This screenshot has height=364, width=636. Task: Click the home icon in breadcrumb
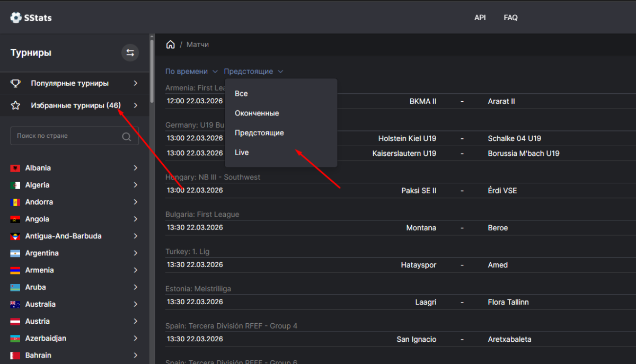(x=171, y=45)
